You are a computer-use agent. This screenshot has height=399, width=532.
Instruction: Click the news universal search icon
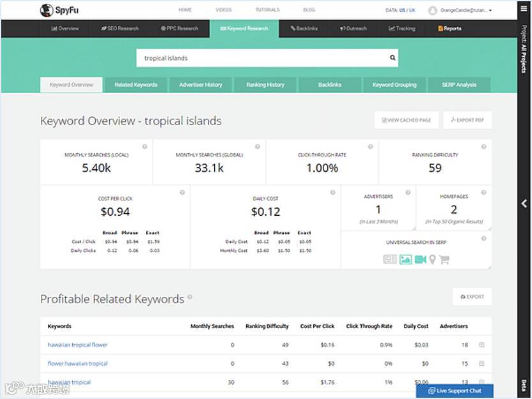coord(390,259)
